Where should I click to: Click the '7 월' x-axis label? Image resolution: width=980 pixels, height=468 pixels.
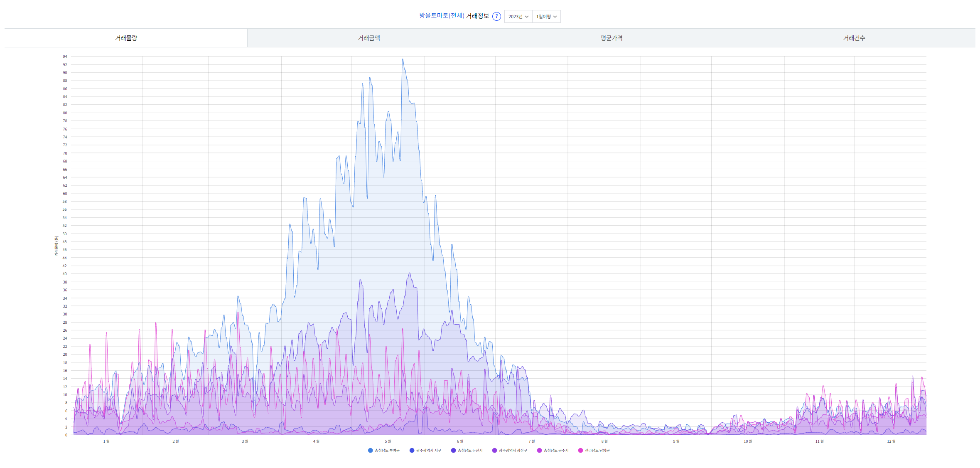point(532,441)
